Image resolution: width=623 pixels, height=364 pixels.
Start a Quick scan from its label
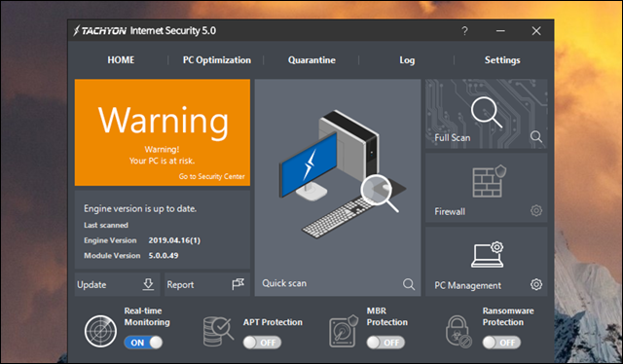pos(284,283)
